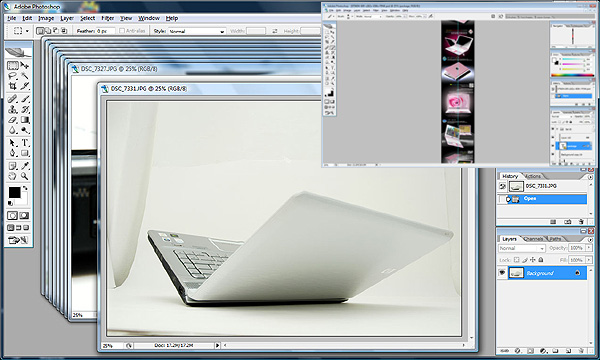The image size is (600, 360).
Task: Select the Rectangular Marquee tool
Action: [13, 65]
